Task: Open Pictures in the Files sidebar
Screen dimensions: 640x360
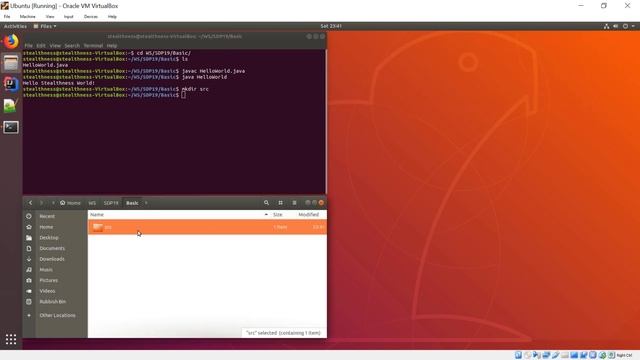Action: coord(49,280)
